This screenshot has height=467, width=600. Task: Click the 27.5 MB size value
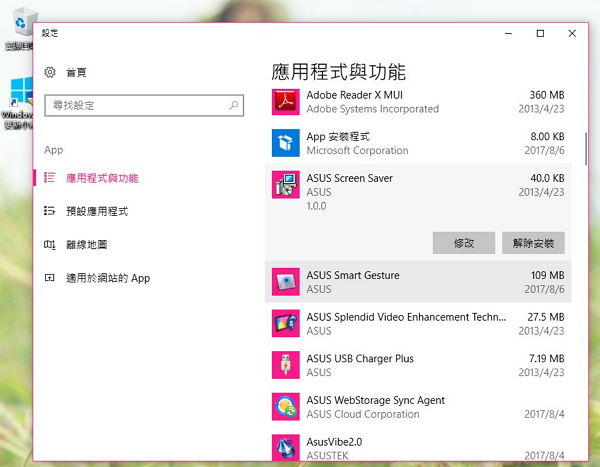pyautogui.click(x=546, y=317)
